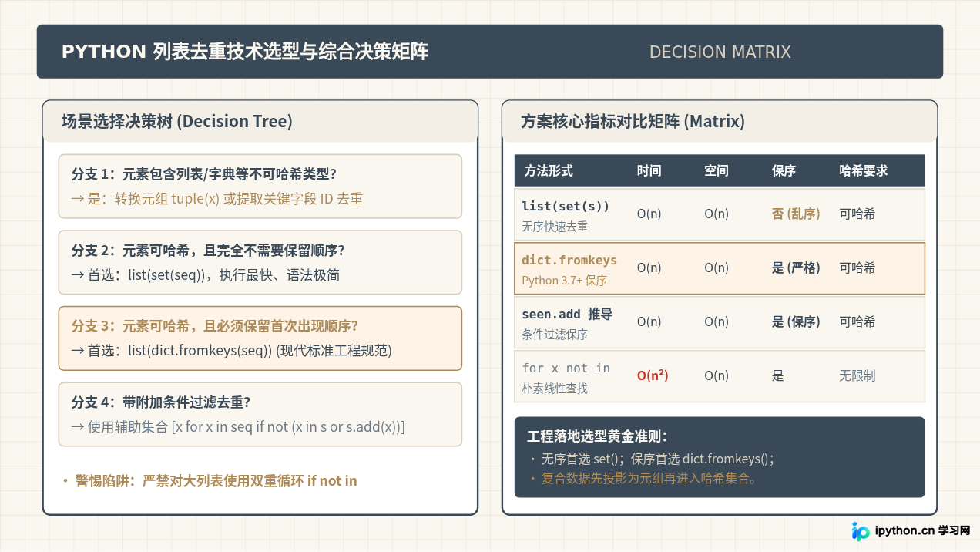This screenshot has width=980, height=552.
Task: Click 可哈希 in the dict.fromkeys row
Action: tap(857, 268)
